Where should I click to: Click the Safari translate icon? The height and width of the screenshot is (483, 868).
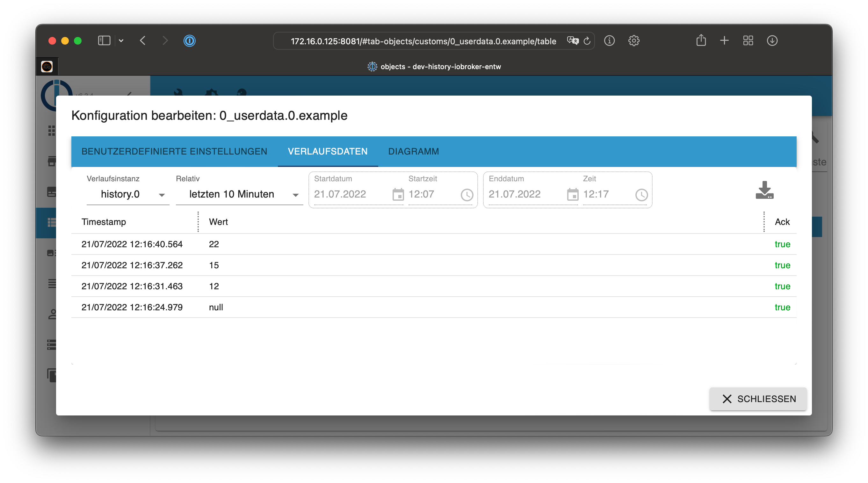(x=573, y=41)
